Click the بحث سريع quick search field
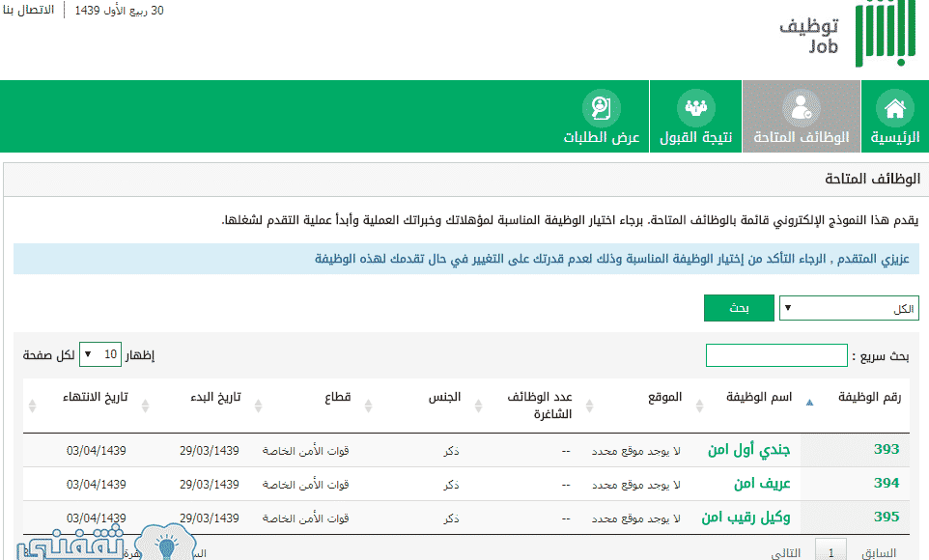The height and width of the screenshot is (560, 929). tap(776, 355)
